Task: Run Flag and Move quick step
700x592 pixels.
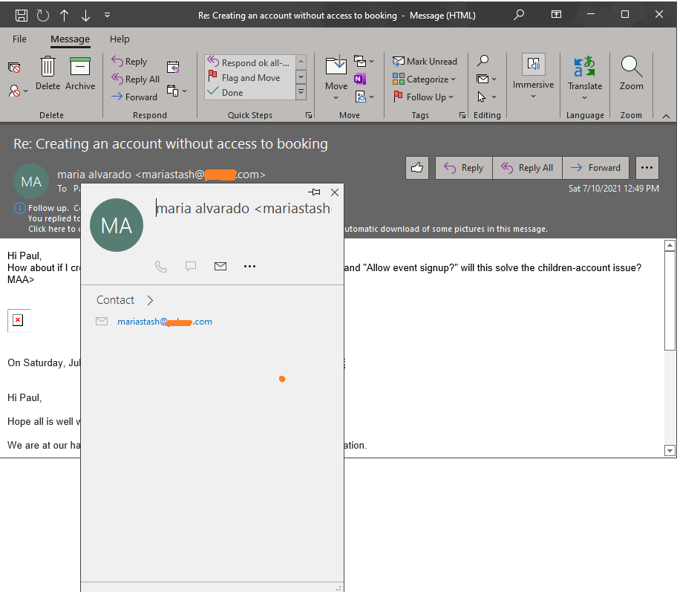Action: tap(250, 78)
